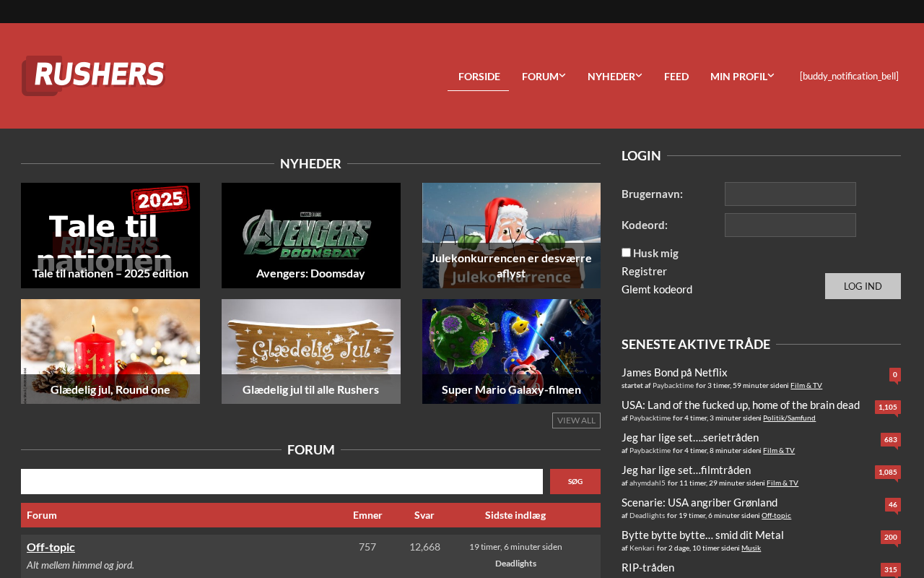The image size is (924, 578).
Task: Open ahymdahl5 author profile
Action: 648,483
